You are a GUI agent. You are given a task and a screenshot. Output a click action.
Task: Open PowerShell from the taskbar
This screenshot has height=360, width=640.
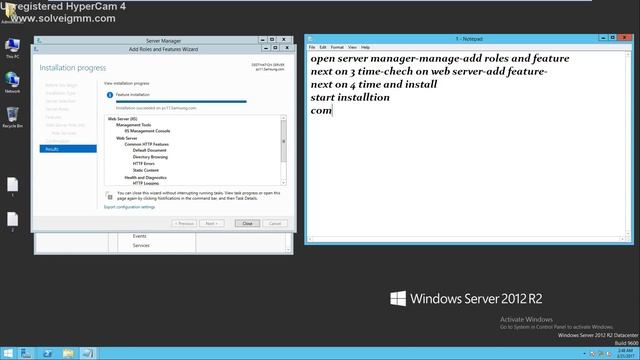tap(47, 353)
